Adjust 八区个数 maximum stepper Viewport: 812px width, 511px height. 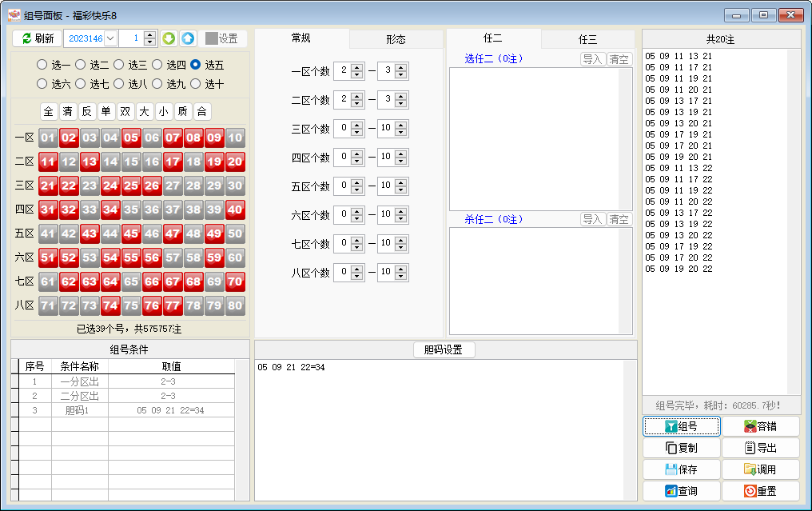[401, 272]
